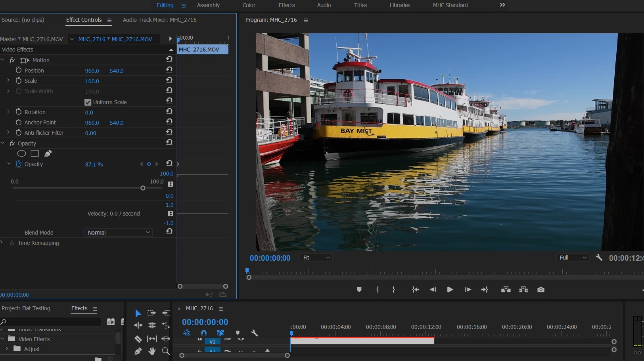Toggle the Motion fx effect on/off
Image resolution: width=644 pixels, height=361 pixels.
tap(12, 60)
